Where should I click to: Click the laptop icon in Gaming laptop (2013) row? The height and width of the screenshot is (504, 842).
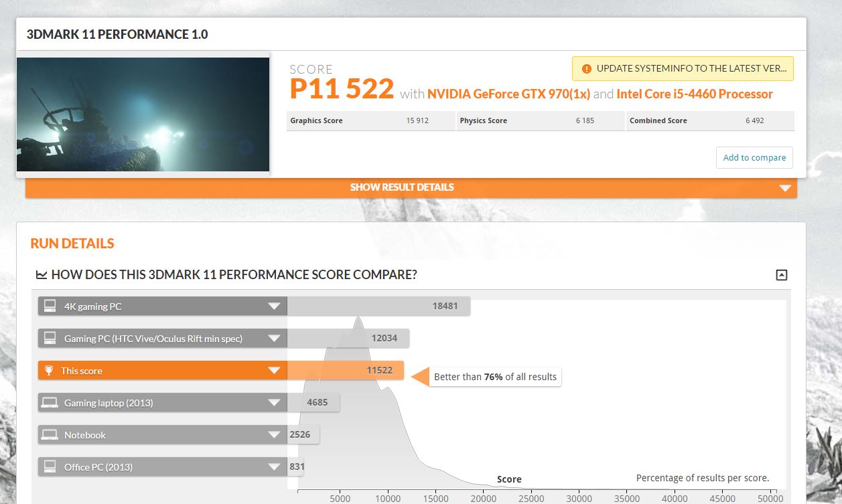tap(49, 403)
